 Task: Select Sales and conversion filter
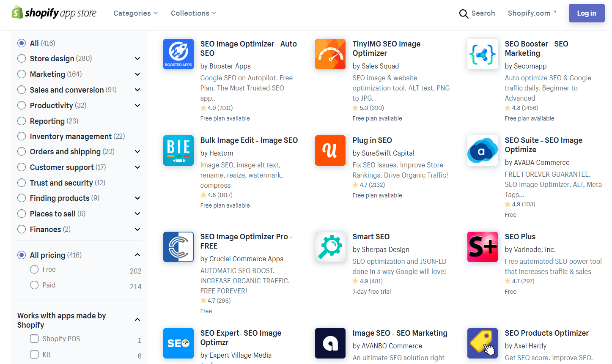(22, 90)
